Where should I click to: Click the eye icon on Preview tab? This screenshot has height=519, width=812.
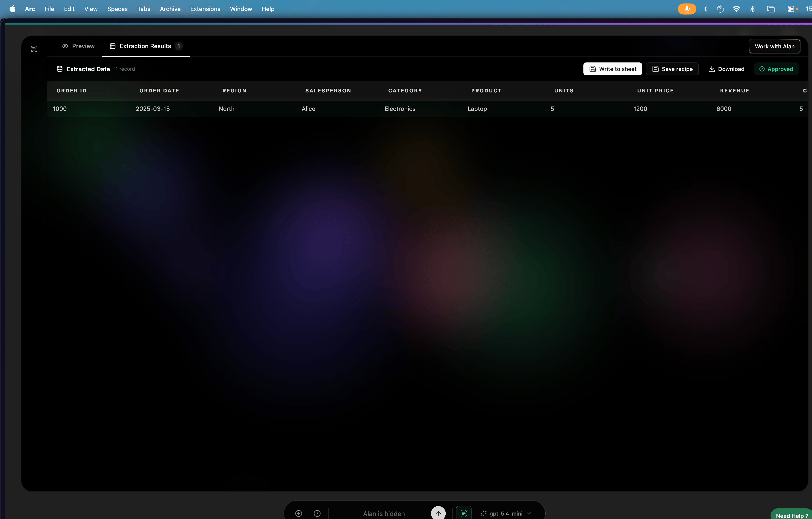pyautogui.click(x=65, y=46)
